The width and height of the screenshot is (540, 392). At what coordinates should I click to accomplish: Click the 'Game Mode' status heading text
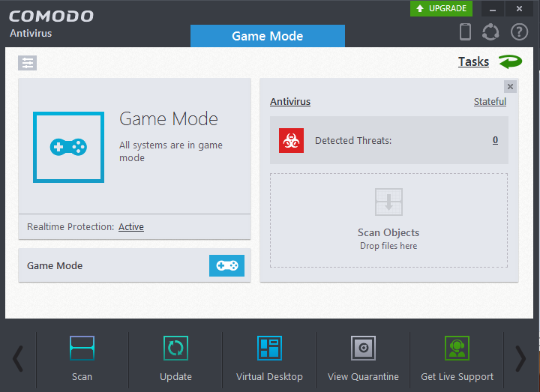(169, 119)
